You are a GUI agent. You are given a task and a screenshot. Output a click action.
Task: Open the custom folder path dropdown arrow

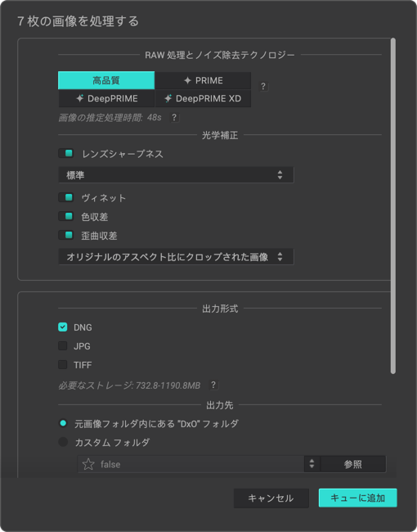point(312,464)
